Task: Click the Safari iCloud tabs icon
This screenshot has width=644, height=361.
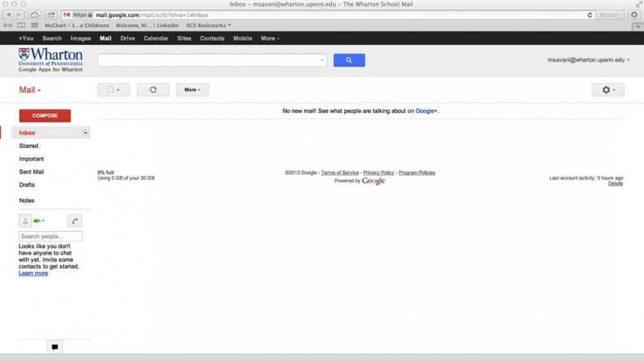Action: (35, 15)
